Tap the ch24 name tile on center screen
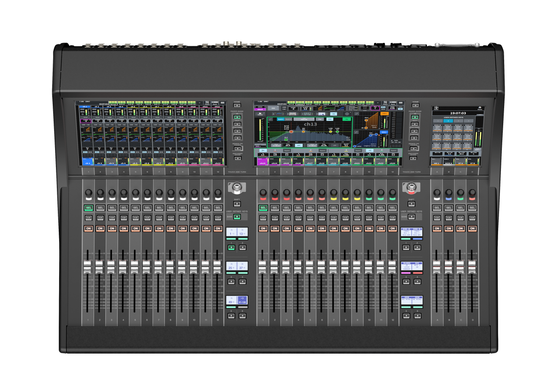This screenshot has height=392, width=555. pos(393,161)
